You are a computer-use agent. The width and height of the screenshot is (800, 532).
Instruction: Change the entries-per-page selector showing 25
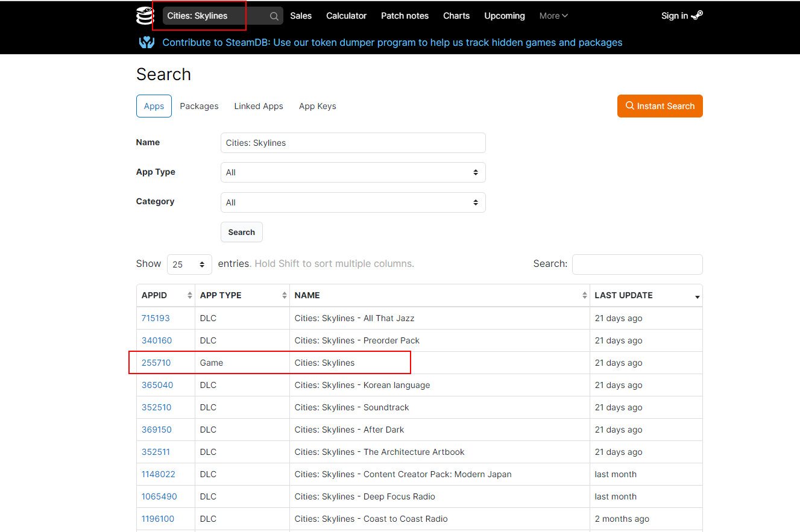(x=189, y=264)
